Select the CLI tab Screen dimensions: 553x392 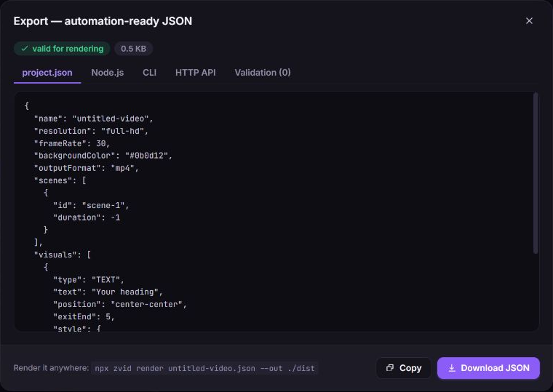(150, 73)
